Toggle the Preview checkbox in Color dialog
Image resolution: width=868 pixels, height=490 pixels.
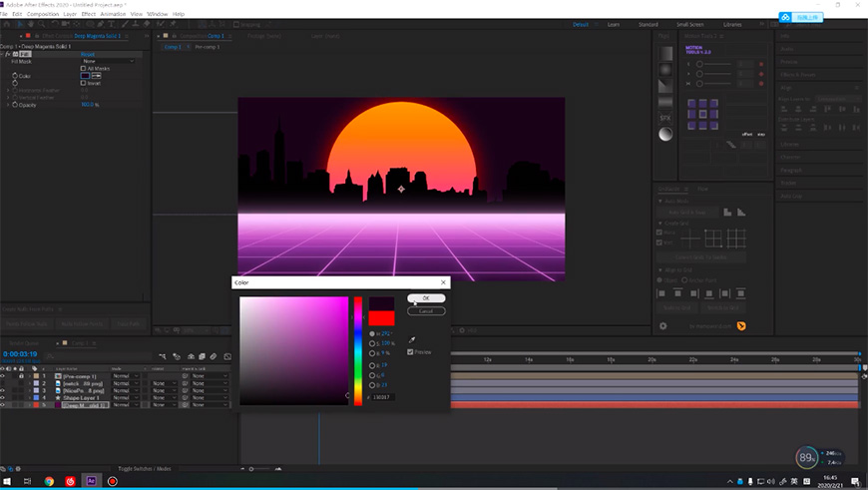(x=410, y=352)
